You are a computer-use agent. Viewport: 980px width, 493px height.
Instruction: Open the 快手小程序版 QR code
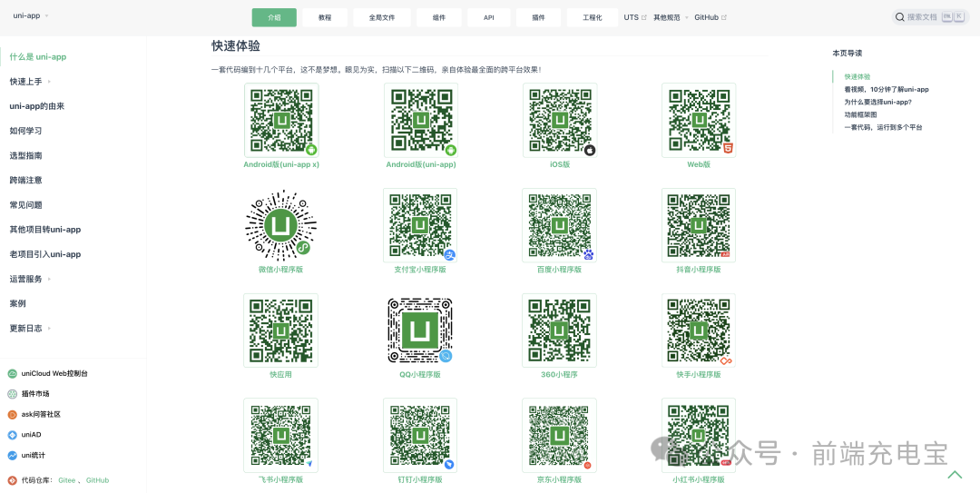(x=699, y=330)
